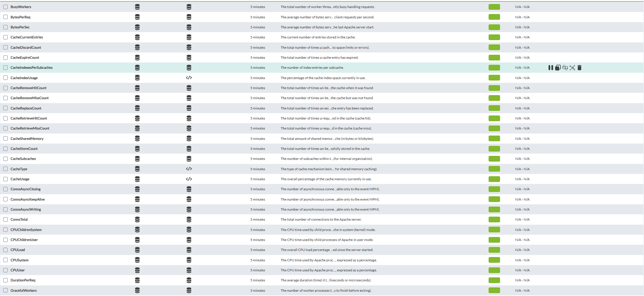Click the '5 minutes' interval in CacheUsage row

pyautogui.click(x=258, y=179)
